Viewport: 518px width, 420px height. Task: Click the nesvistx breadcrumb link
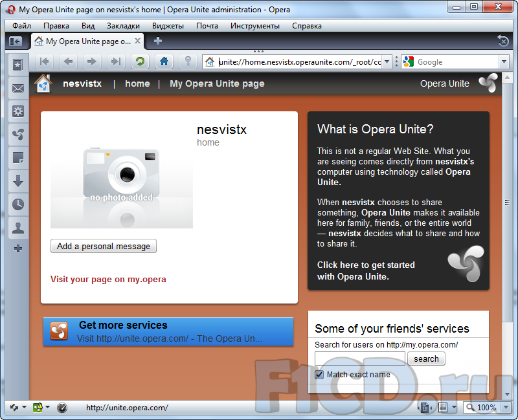pyautogui.click(x=82, y=83)
